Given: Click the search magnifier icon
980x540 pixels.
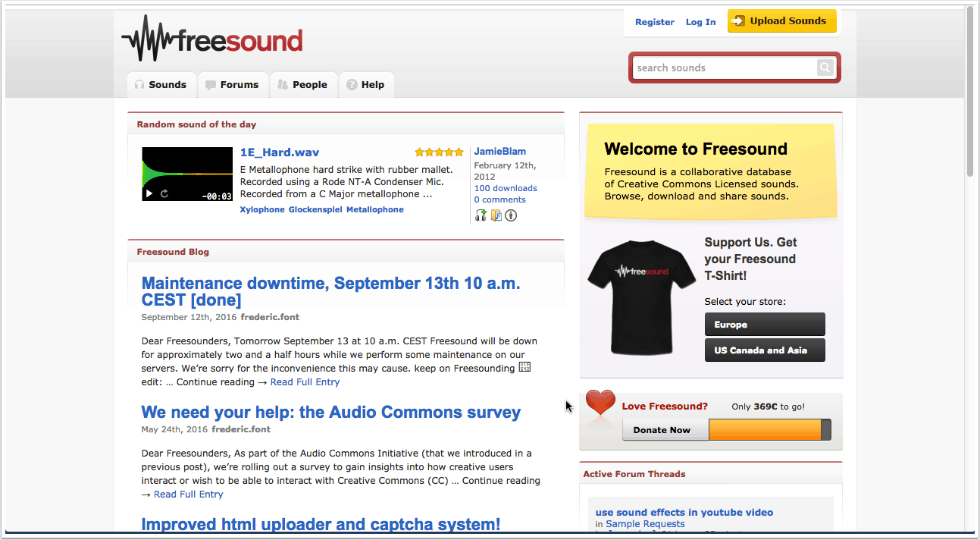Looking at the screenshot, I should pyautogui.click(x=825, y=68).
